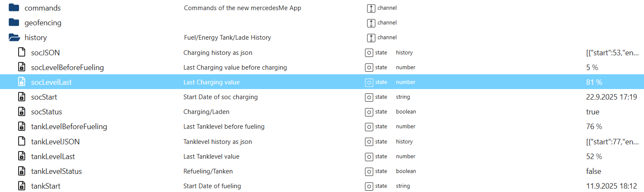The width and height of the screenshot is (644, 192).
Task: Select the tankLevelBeforeFueling entry
Action: [x=69, y=127]
